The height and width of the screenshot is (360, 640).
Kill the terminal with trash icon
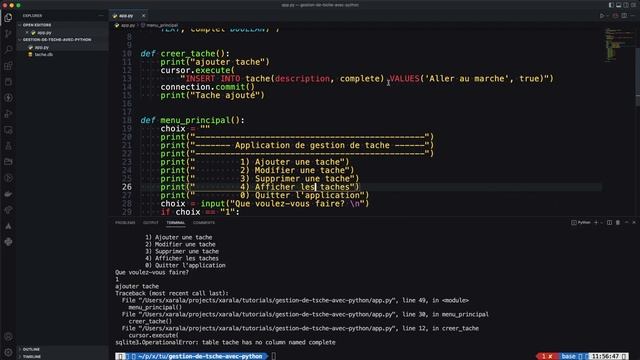(x=618, y=222)
